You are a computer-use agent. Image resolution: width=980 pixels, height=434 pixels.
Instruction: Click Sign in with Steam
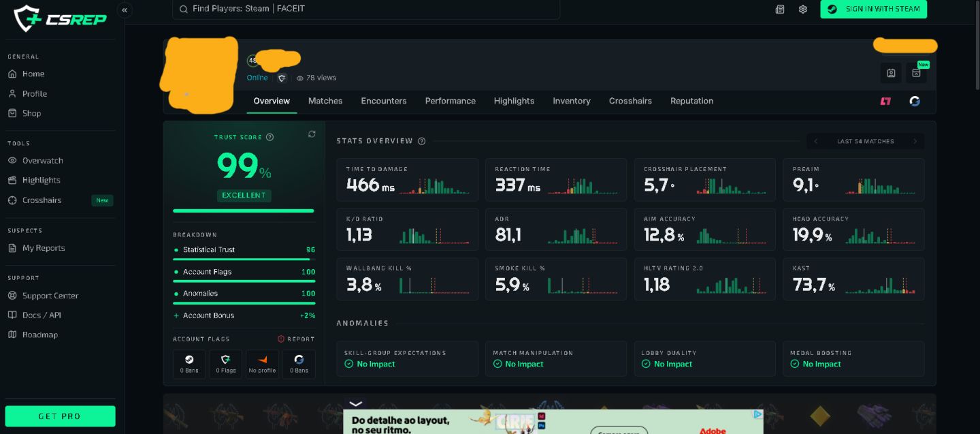tap(874, 9)
